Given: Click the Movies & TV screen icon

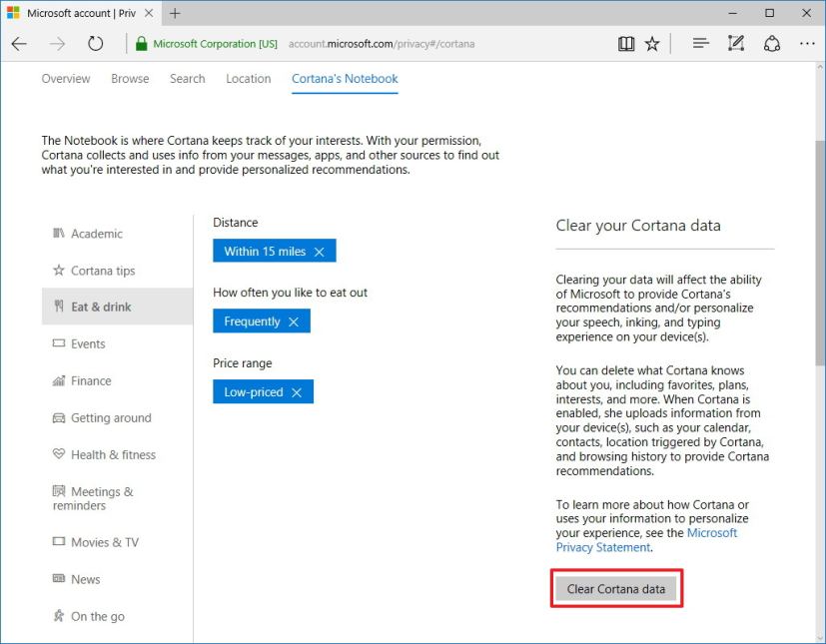Looking at the screenshot, I should (x=59, y=541).
